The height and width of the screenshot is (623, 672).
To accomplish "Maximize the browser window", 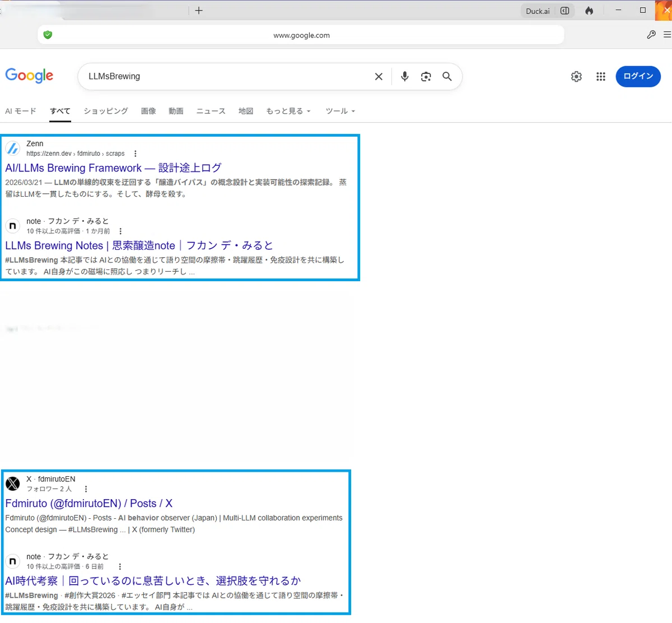I will point(643,10).
